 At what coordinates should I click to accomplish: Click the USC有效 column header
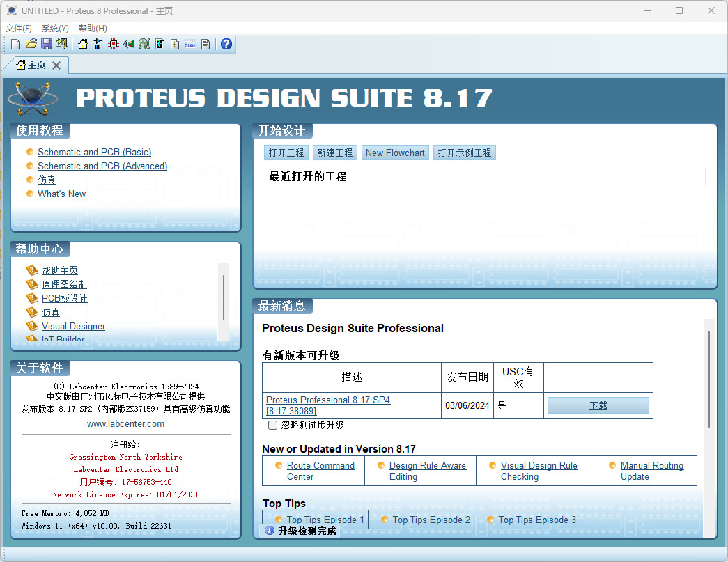(518, 377)
